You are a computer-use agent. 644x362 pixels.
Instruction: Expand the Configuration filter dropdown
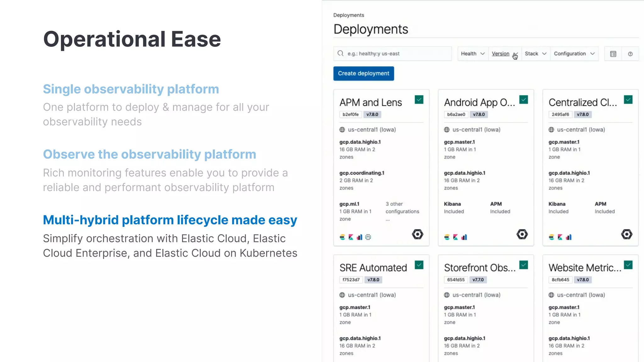point(574,54)
